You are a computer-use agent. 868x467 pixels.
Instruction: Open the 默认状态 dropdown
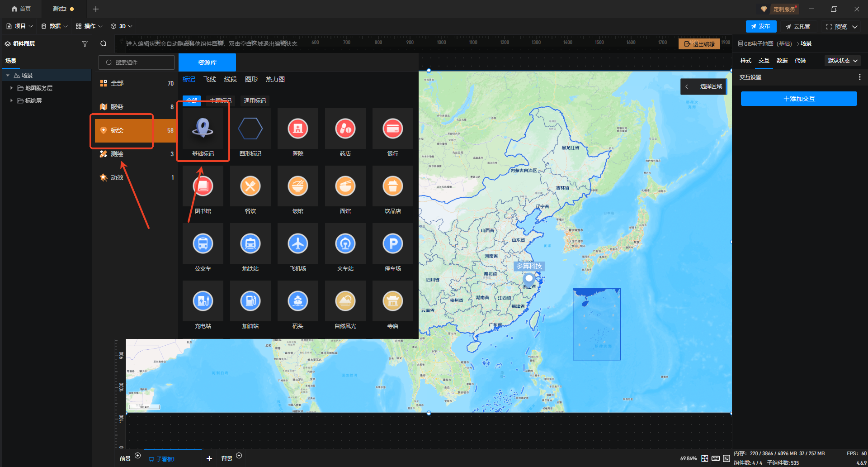842,61
